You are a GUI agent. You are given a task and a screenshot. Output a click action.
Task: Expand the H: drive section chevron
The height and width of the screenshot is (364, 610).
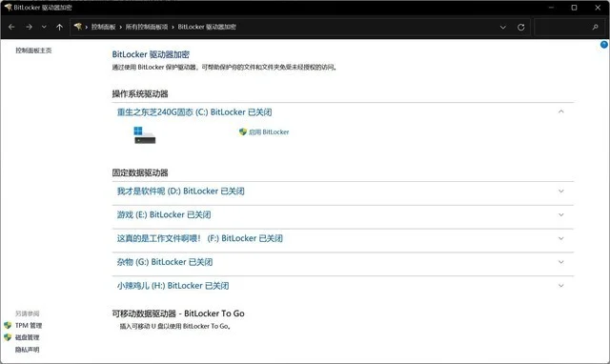pyautogui.click(x=561, y=286)
